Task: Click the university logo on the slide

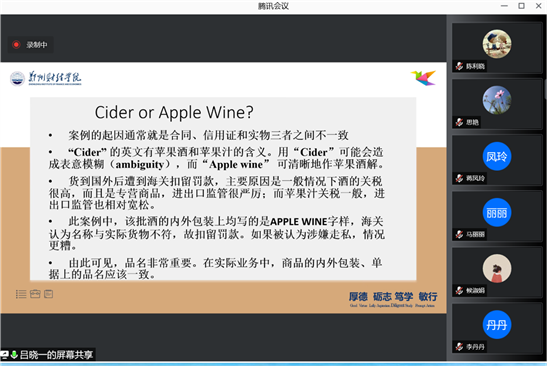Action: click(46, 79)
